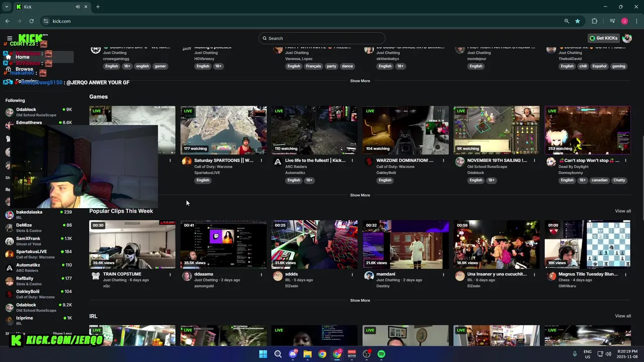
Task: Click Windows Start button on taskbar
Action: [263, 354]
